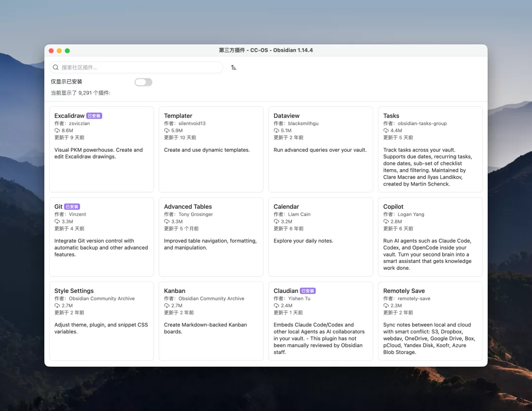Select the Kanban plugin title

pyautogui.click(x=175, y=290)
